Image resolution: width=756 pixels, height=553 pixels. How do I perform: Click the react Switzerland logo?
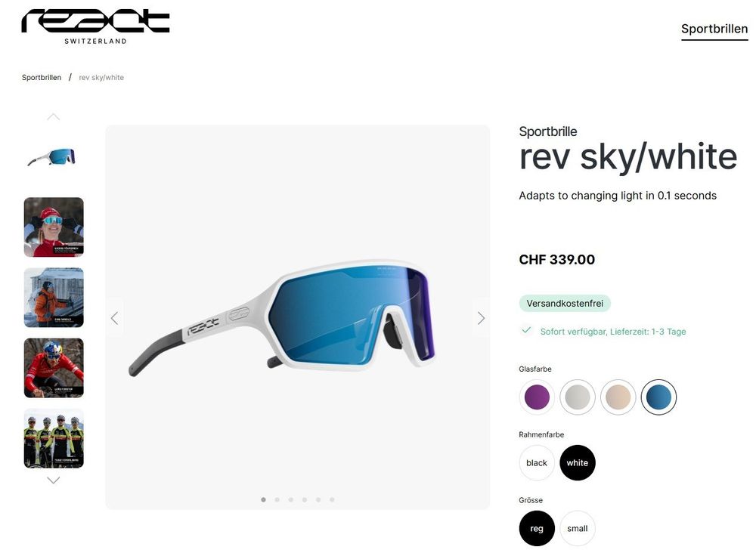(95, 27)
